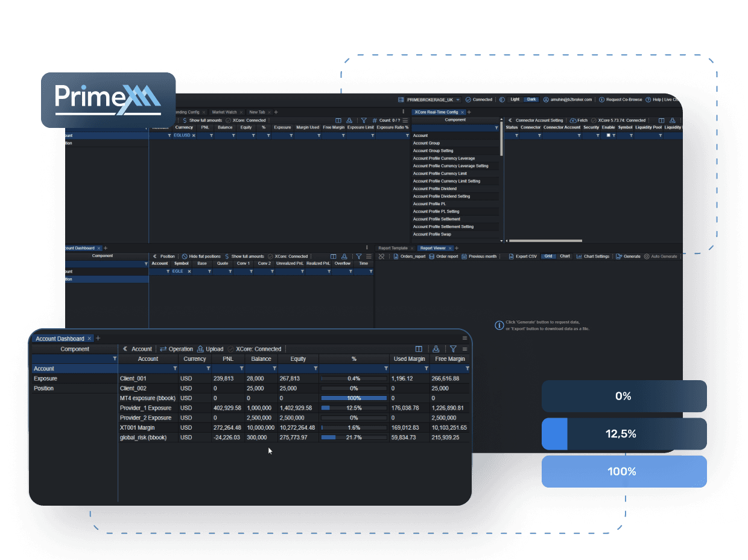Click global_risk (bbook) 21.7% progress bar

pyautogui.click(x=354, y=437)
